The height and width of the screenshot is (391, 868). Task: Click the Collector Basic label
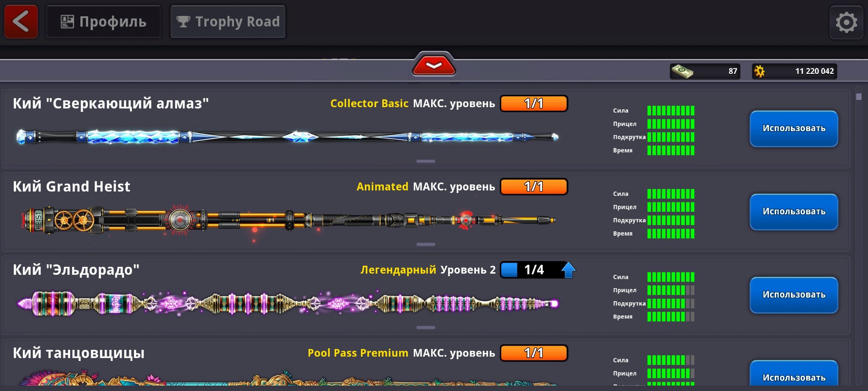pyautogui.click(x=369, y=104)
